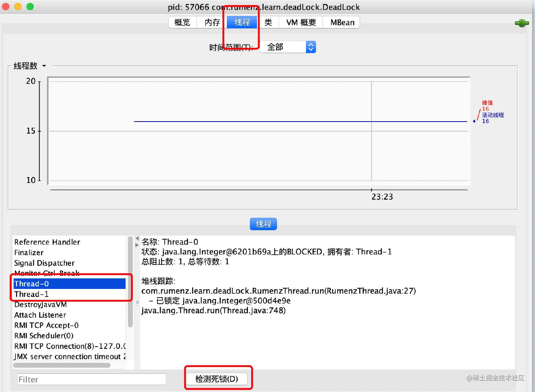Image resolution: width=535 pixels, height=392 pixels.
Task: Select the DestroyJavaVM thread
Action: tap(70, 305)
